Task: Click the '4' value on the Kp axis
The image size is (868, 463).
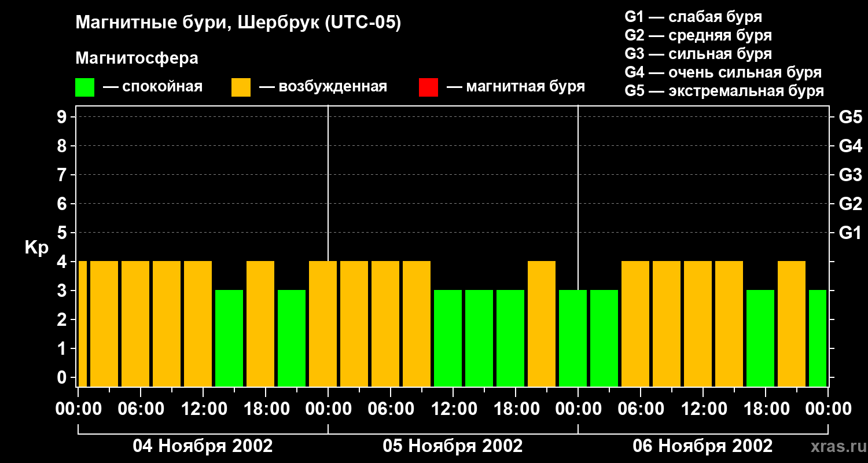Action: pos(63,262)
